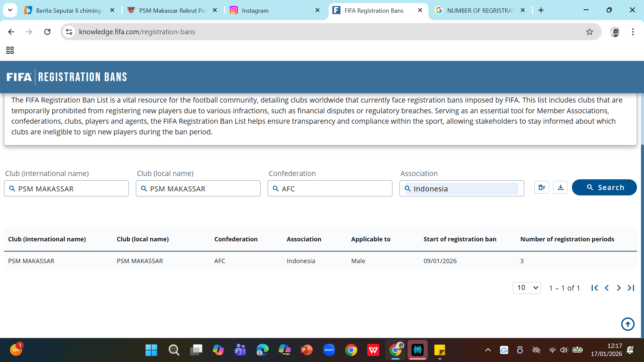The width and height of the screenshot is (644, 362).
Task: View site information icon in address bar
Action: [69, 32]
